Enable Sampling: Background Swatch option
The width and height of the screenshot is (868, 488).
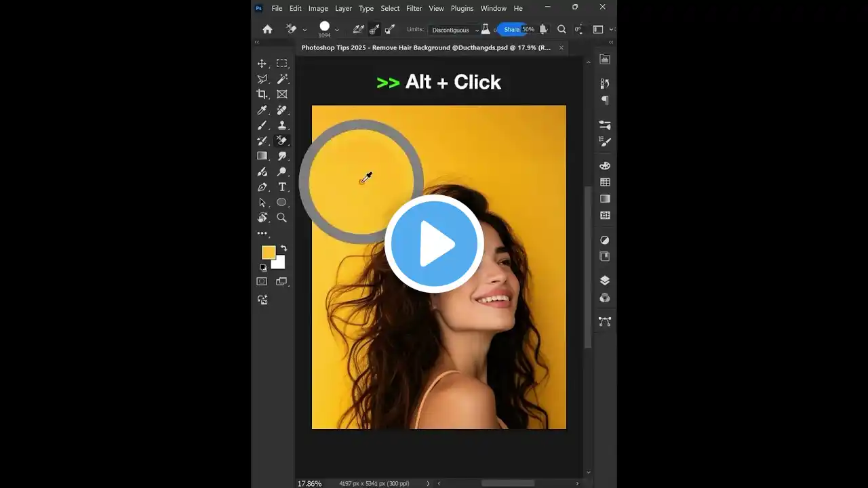390,29
